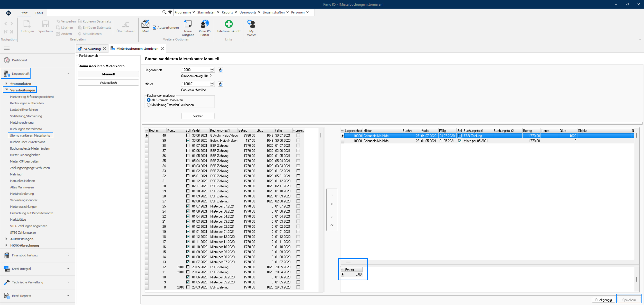The width and height of the screenshot is (644, 305).
Task: Open Auswertungen in ribbon
Action: 166,27
